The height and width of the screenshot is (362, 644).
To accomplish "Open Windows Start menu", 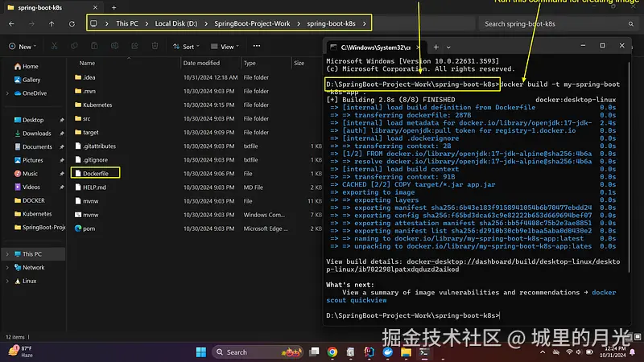I will coord(200,352).
